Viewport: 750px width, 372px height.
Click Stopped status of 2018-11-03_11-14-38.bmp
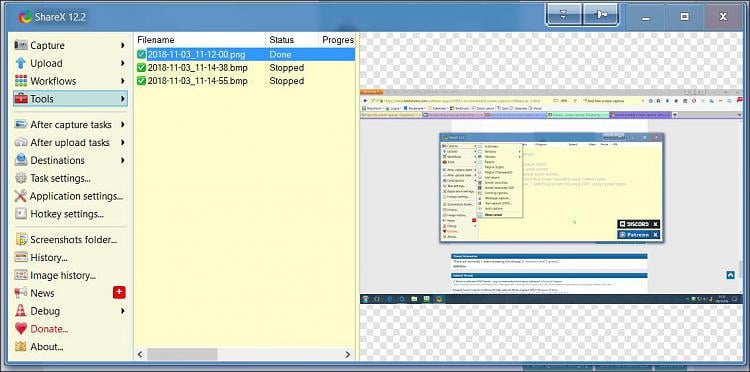(287, 68)
